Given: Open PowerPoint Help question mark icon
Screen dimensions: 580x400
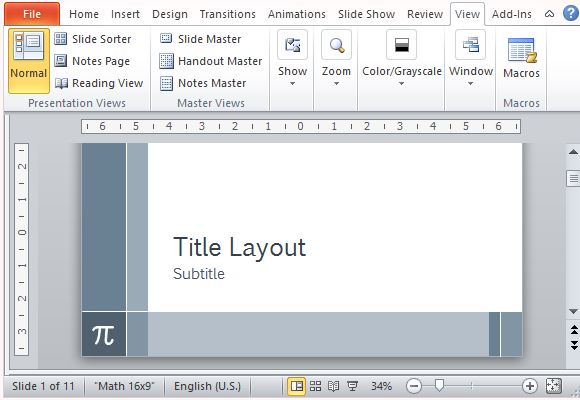Looking at the screenshot, I should point(571,13).
